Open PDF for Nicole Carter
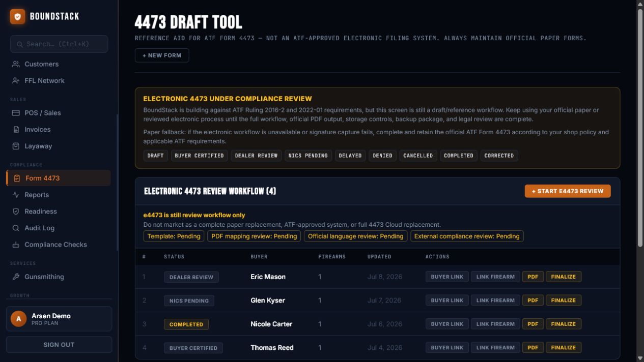The width and height of the screenshot is (644, 362). point(533,324)
